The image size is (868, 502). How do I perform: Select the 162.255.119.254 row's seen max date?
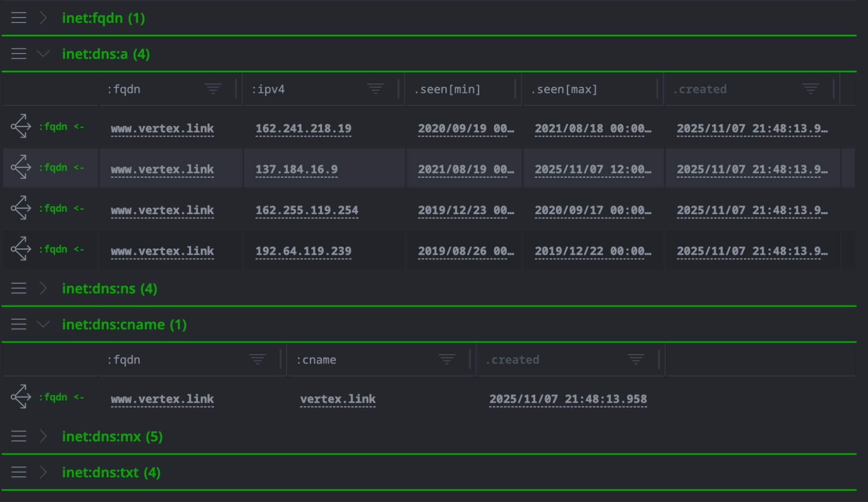[x=593, y=210]
